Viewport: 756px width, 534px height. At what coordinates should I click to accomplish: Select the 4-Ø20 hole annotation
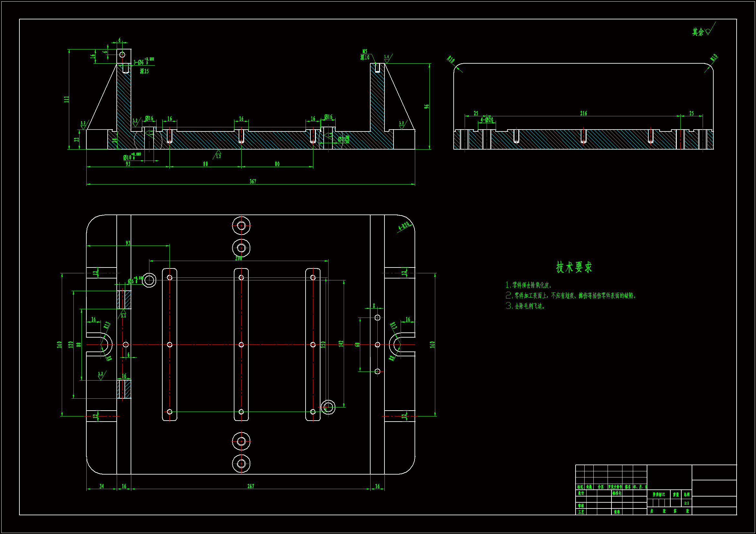click(x=487, y=120)
